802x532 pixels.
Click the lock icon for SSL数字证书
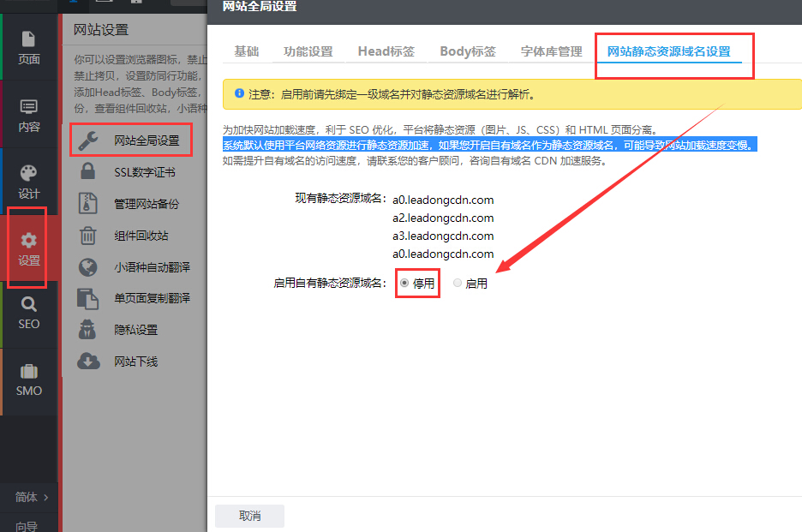point(88,172)
